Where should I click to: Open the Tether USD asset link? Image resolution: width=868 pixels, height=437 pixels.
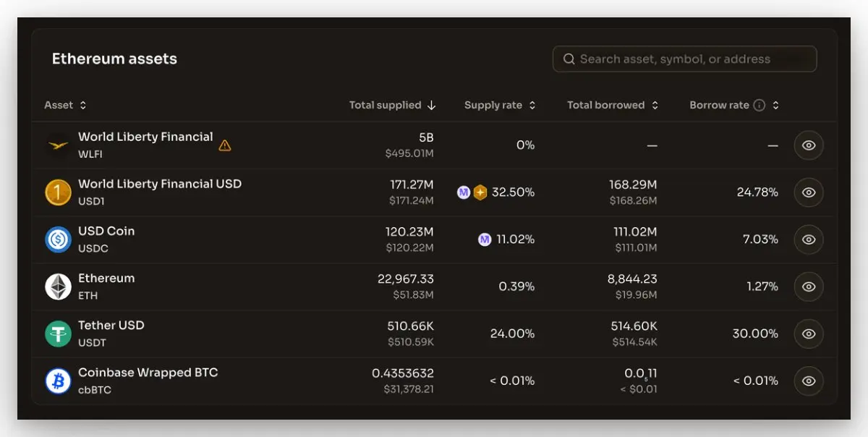[x=111, y=326]
